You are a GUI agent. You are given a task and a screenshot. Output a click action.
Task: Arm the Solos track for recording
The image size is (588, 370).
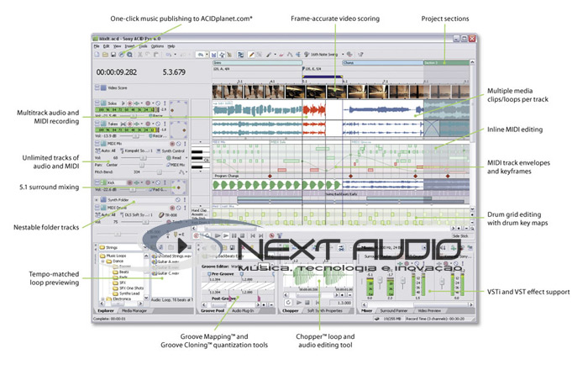[x=129, y=103]
